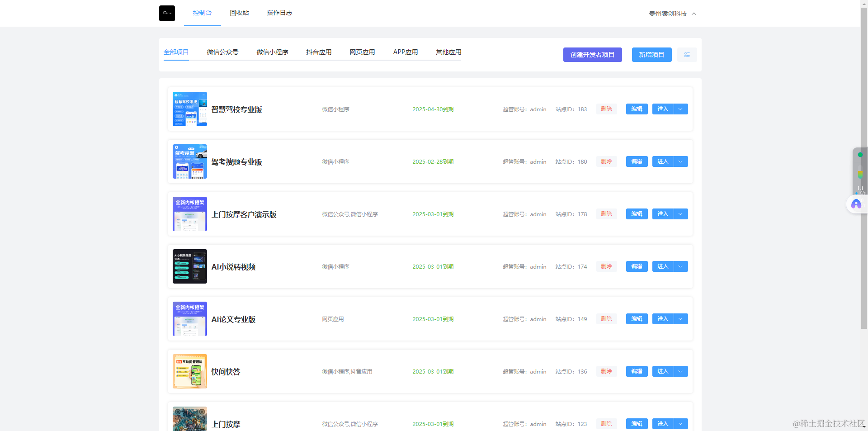This screenshot has height=431, width=868.
Task: Delete the AI小说转视频 project
Action: pos(606,266)
